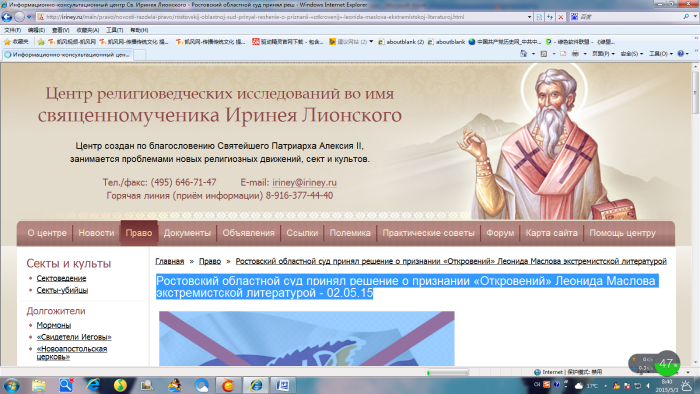Image resolution: width=700 pixels, height=394 pixels.
Task: Click the refresh arrows icon
Action: pyautogui.click(x=550, y=17)
